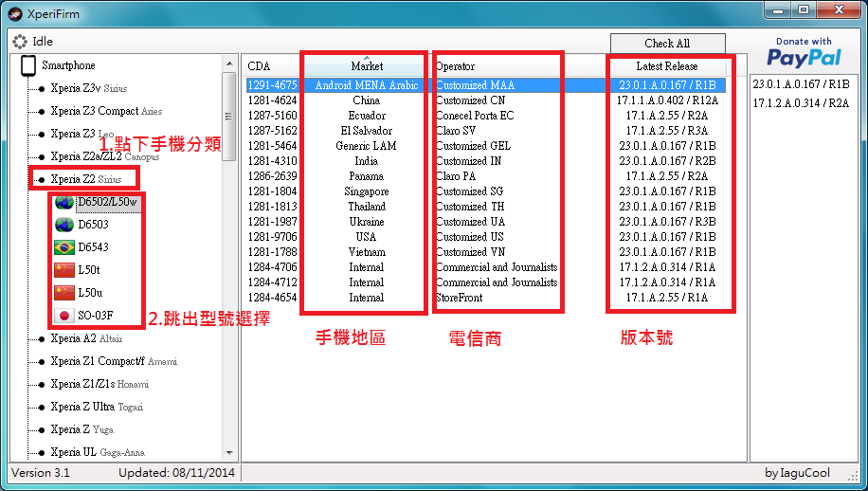This screenshot has width=868, height=491.
Task: Select the Android MENA Arabic firmware row
Action: [x=485, y=85]
